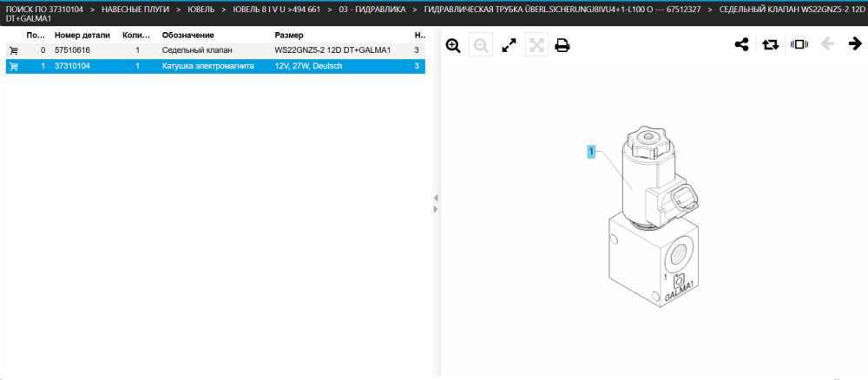Viewport: 868px width, 380px height.
Task: Click the swap/rotate arrows icon
Action: pyautogui.click(x=770, y=44)
